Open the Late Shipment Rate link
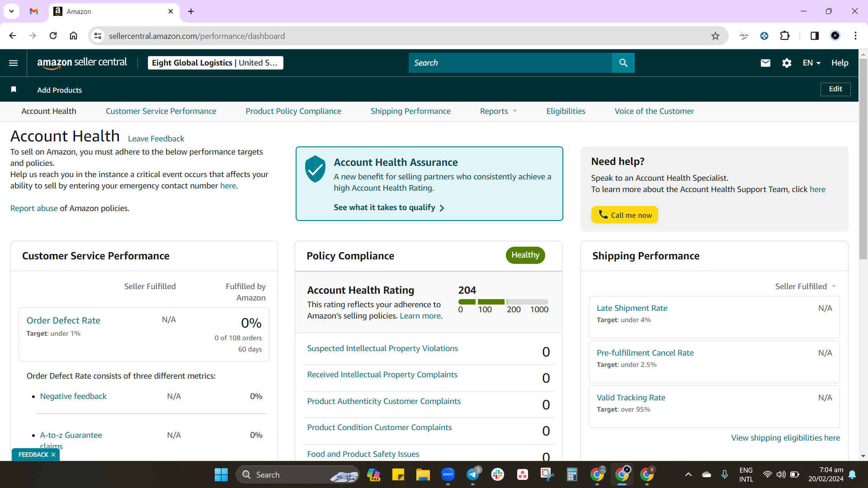The height and width of the screenshot is (488, 868). pos(632,308)
